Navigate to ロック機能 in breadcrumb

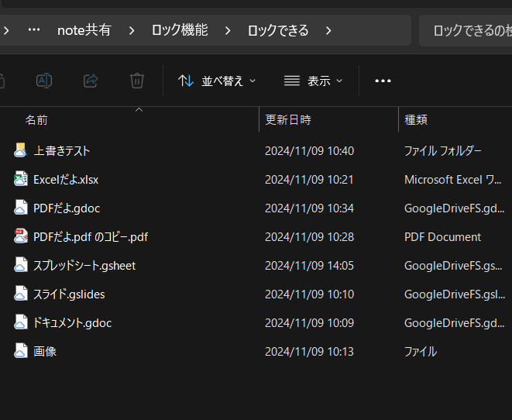180,30
